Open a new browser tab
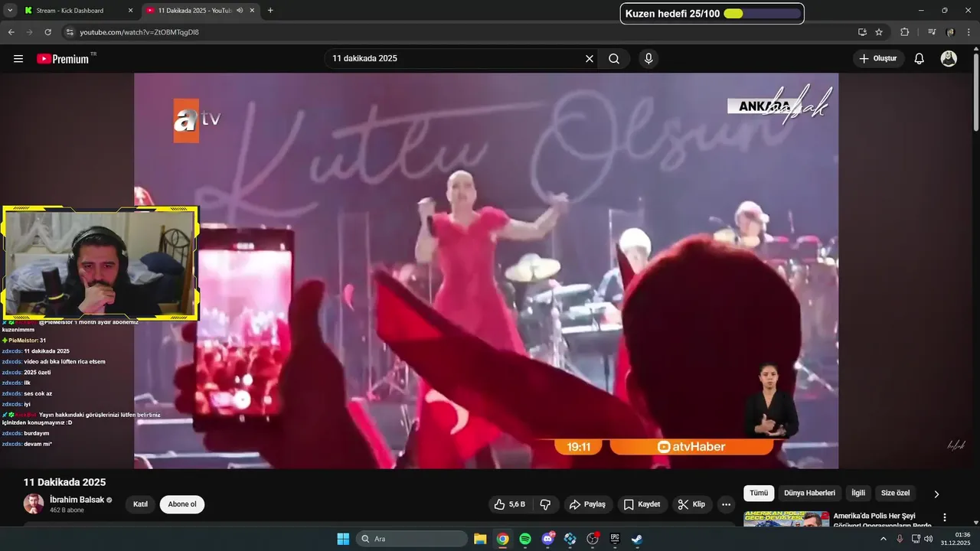This screenshot has width=980, height=551. pos(270,11)
